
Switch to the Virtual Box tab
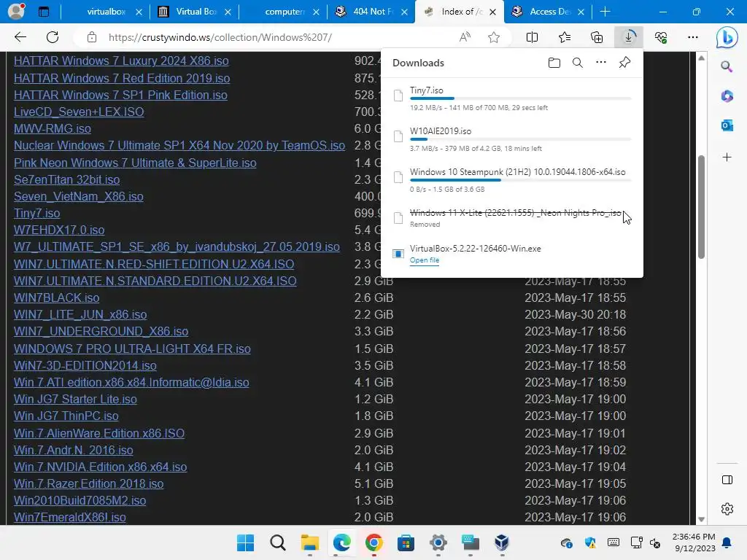click(194, 12)
